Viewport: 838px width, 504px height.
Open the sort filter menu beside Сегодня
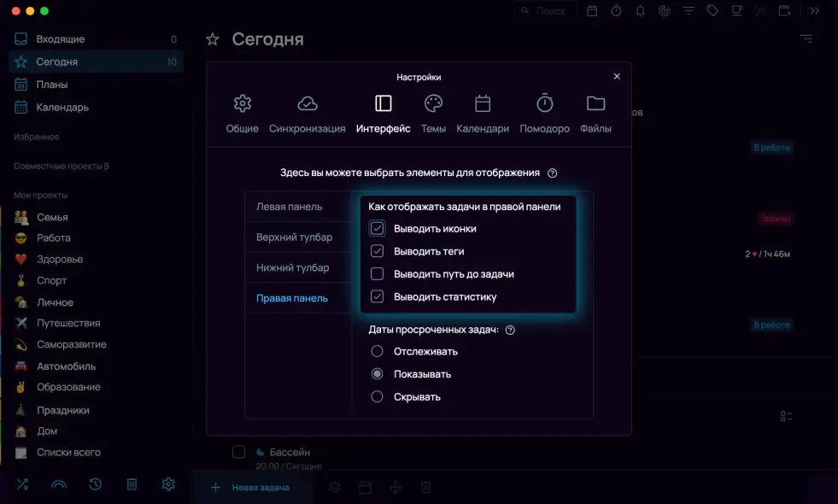805,39
